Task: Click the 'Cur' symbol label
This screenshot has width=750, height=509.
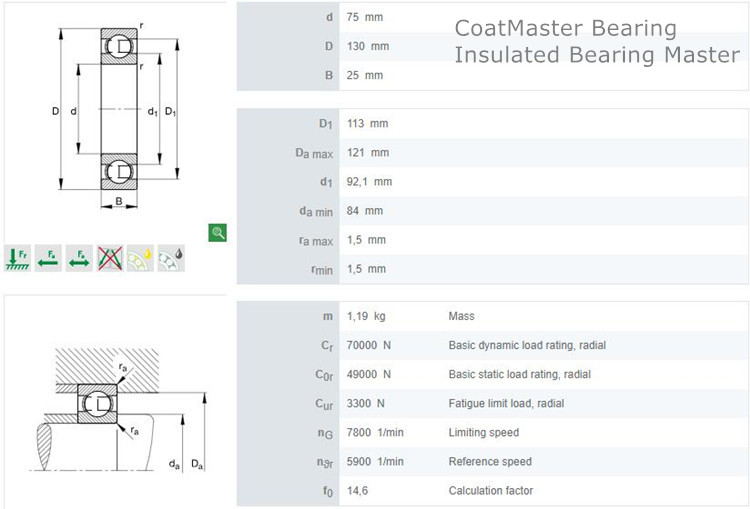Action: 324,404
